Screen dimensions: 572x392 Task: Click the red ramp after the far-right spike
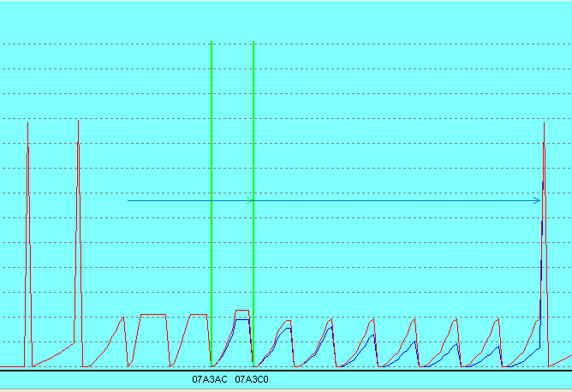[x=561, y=359]
